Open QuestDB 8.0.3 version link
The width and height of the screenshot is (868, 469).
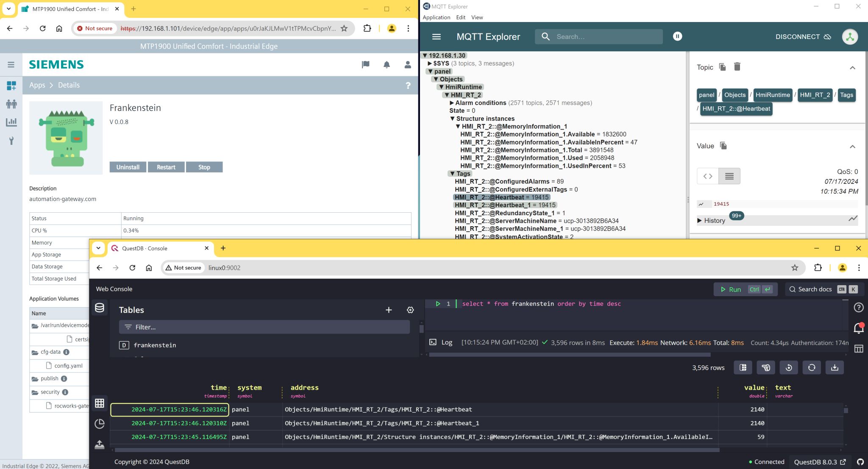click(x=820, y=462)
